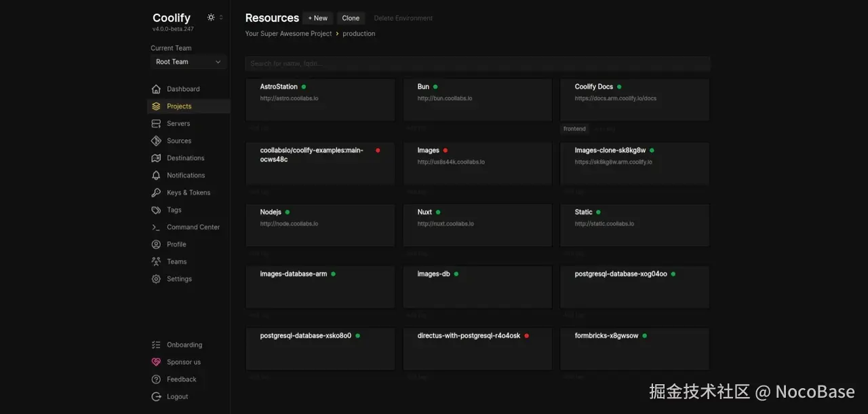Click the Coolify logo title
868x414 pixels.
(172, 18)
